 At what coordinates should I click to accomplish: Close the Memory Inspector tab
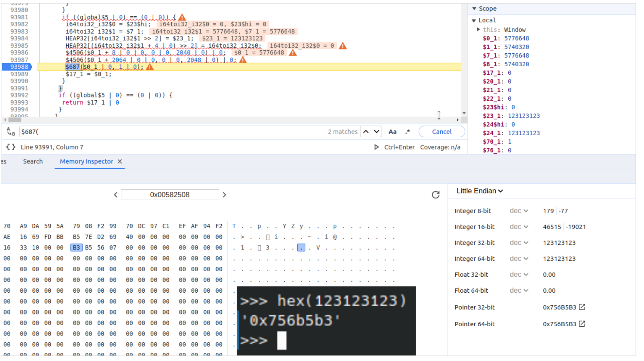(120, 161)
